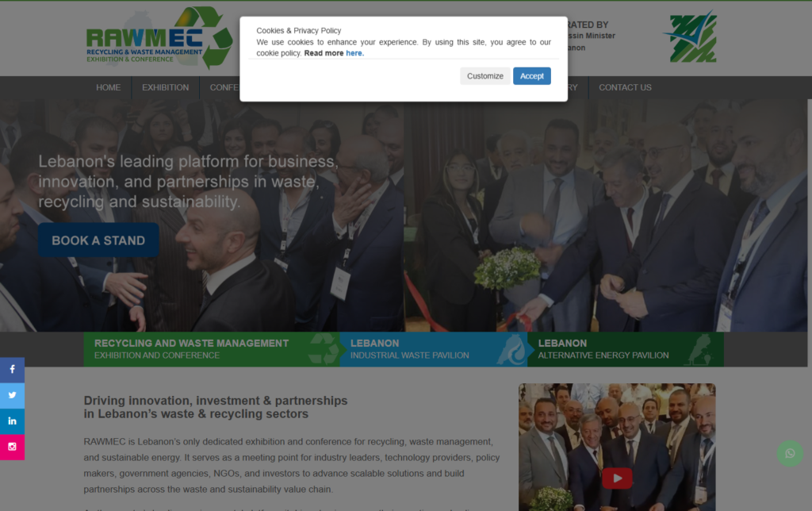This screenshot has height=511, width=812.
Task: Go to the HOME menu item
Action: pos(108,87)
